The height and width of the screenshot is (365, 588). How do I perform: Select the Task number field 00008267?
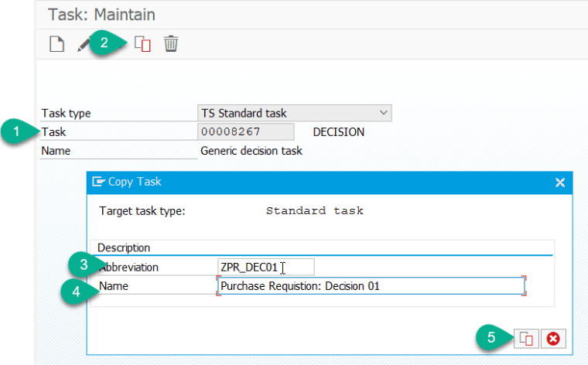tap(247, 132)
